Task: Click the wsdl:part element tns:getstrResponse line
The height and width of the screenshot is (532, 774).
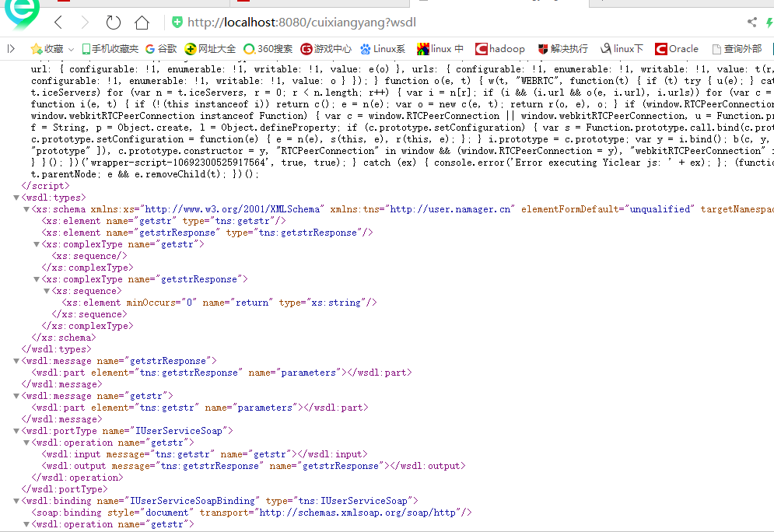Action: (x=222, y=373)
